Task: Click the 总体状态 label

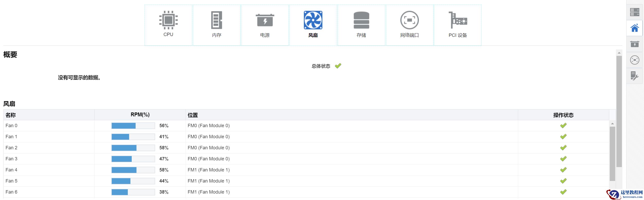Action: tap(321, 66)
